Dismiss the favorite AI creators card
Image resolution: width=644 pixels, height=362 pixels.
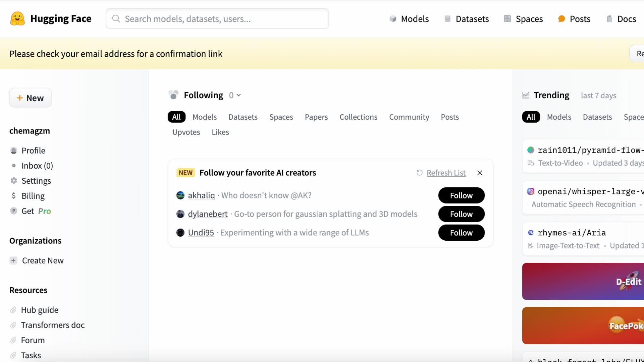480,173
